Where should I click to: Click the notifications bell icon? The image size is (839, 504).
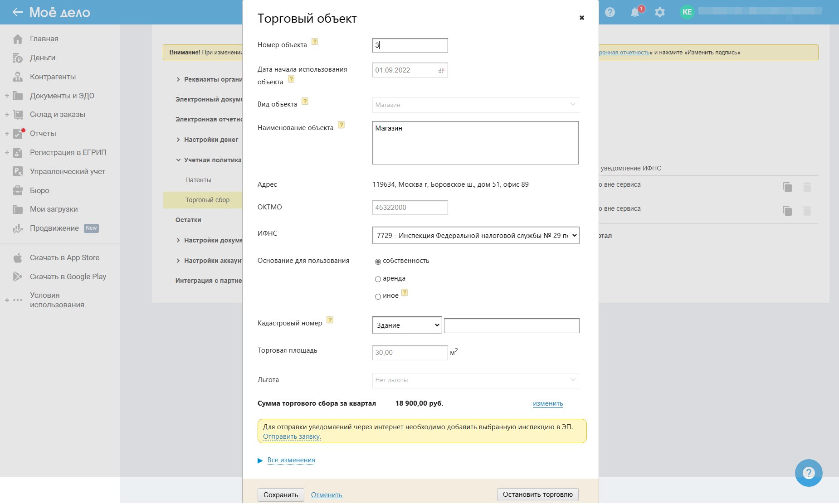[635, 12]
